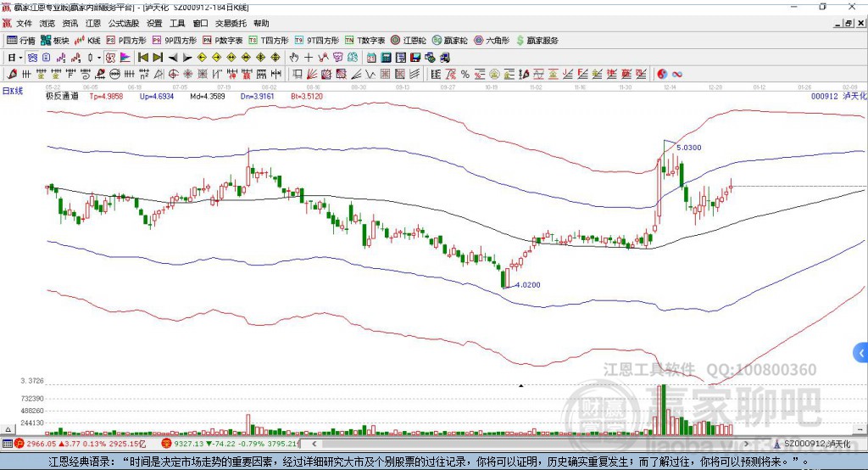Select the 日 daily period button

pos(12,57)
